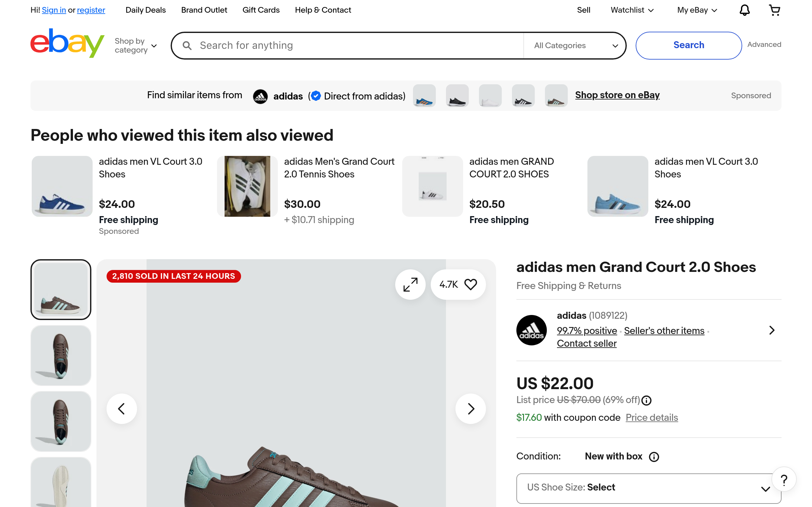This screenshot has width=812, height=507.
Task: Expand the Watchlist menu
Action: [x=632, y=10]
